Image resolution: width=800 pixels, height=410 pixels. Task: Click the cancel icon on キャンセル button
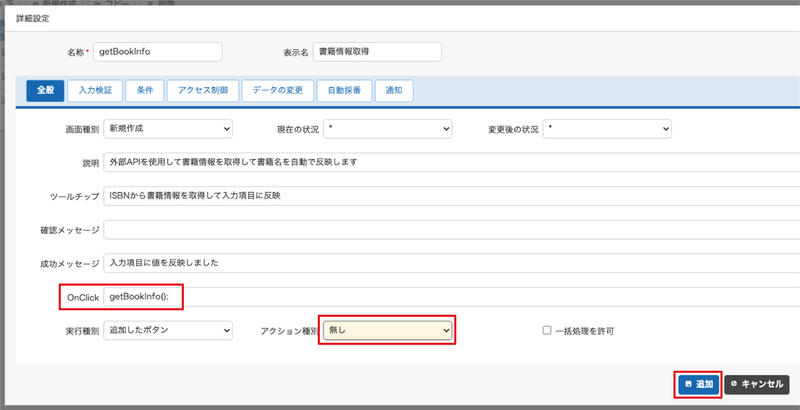(x=734, y=384)
